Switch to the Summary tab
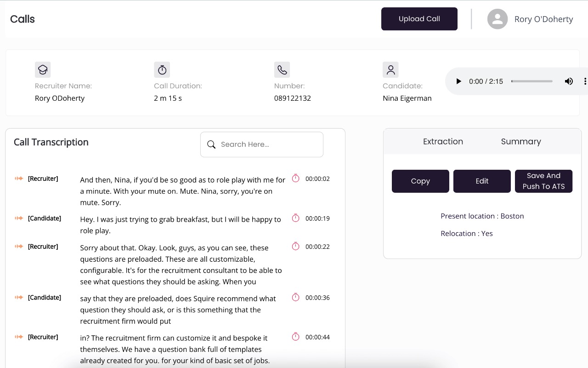This screenshot has width=588, height=368. point(521,142)
